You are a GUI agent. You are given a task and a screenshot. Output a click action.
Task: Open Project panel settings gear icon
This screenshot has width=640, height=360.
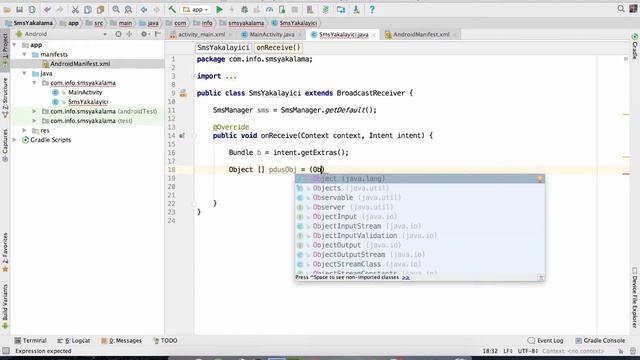pos(144,34)
